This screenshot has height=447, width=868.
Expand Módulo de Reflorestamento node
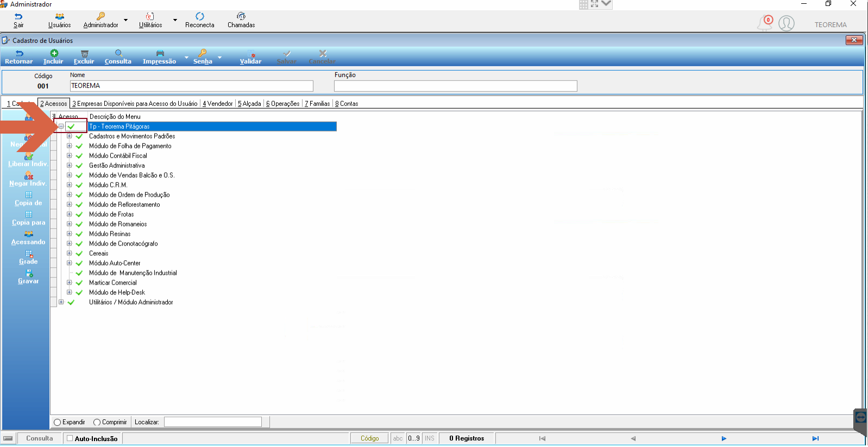click(69, 205)
